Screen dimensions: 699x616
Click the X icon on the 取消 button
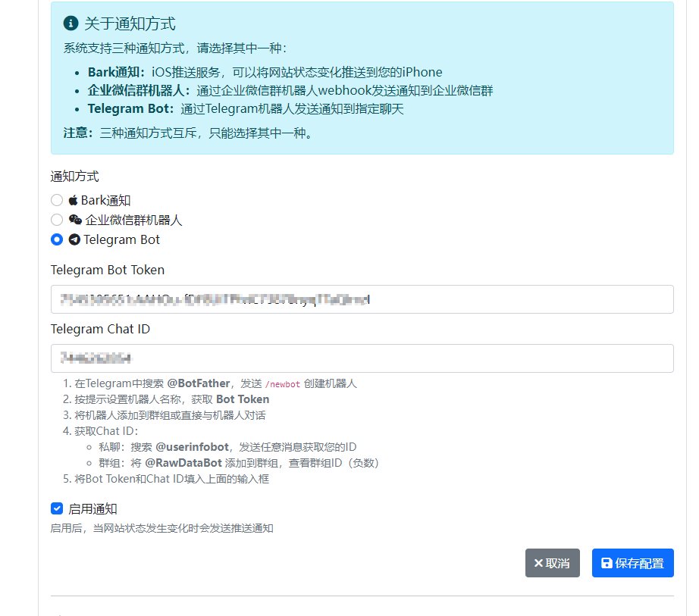(x=538, y=563)
